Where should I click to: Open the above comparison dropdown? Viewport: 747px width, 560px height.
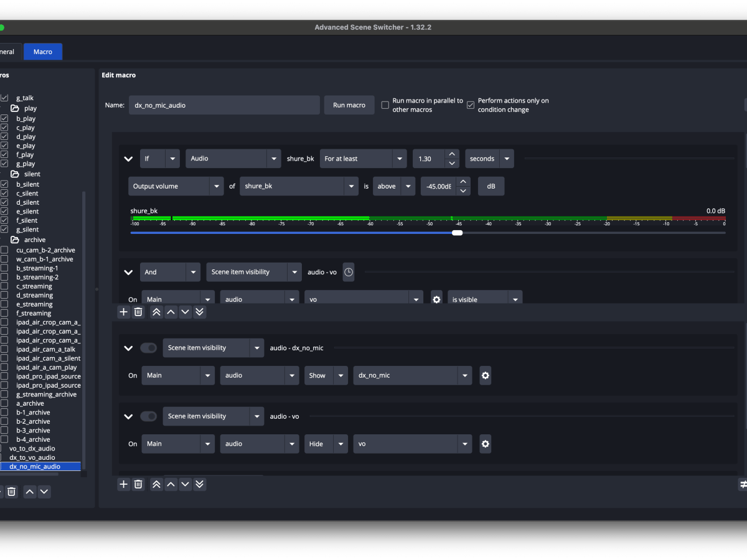pyautogui.click(x=394, y=186)
